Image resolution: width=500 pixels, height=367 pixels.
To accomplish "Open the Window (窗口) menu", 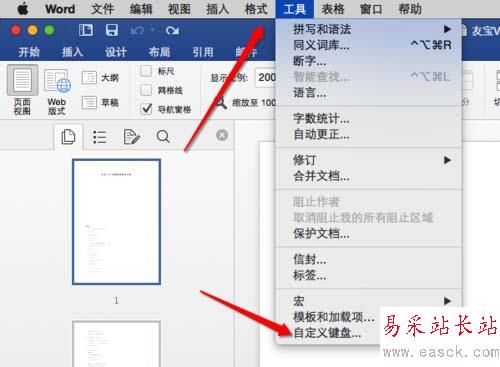I will click(371, 9).
